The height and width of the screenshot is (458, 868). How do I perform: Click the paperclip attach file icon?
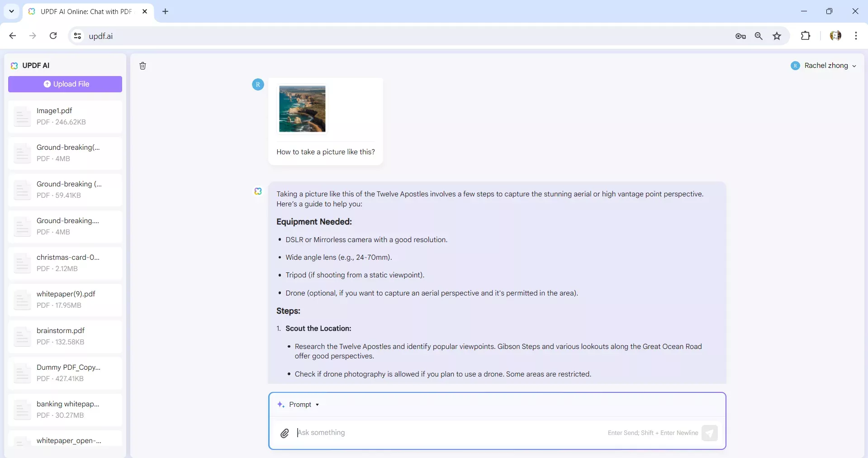(285, 433)
